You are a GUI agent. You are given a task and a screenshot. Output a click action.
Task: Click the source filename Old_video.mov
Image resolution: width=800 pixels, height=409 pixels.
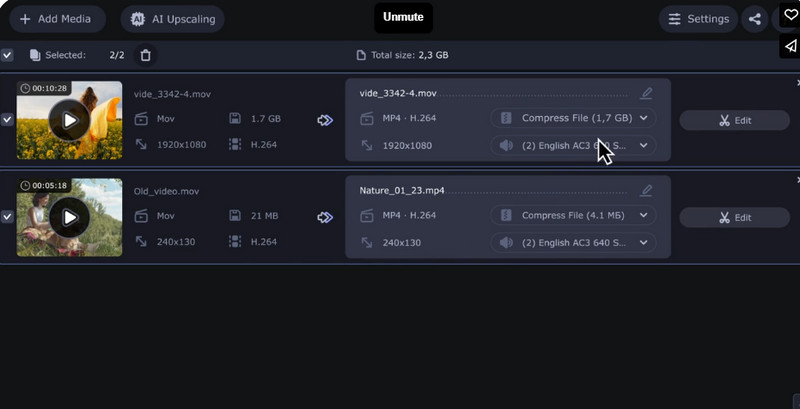point(166,191)
